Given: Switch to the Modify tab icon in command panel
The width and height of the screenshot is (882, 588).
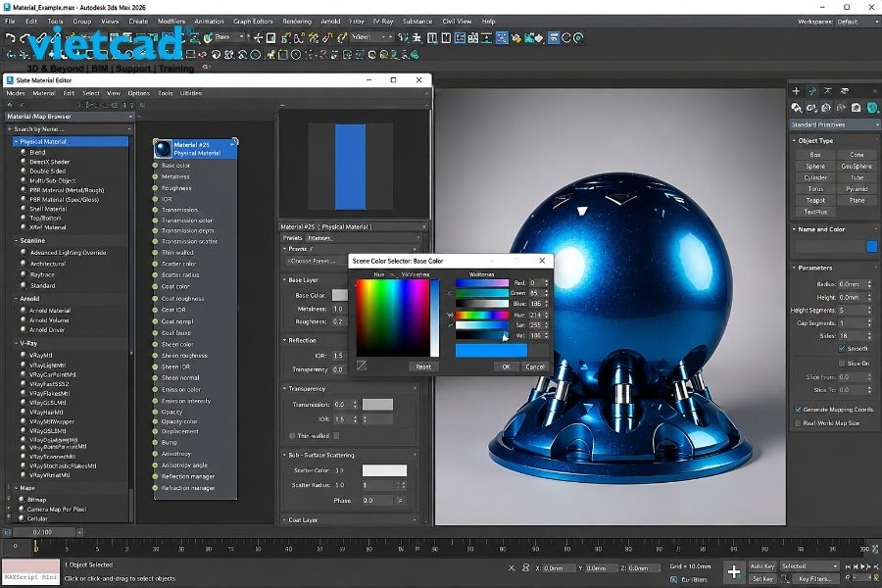Looking at the screenshot, I should [x=812, y=91].
